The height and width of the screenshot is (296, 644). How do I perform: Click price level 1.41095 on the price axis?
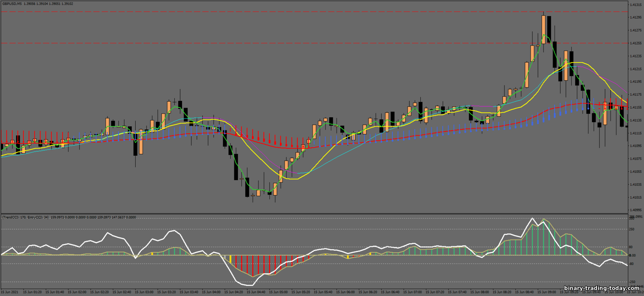635,146
